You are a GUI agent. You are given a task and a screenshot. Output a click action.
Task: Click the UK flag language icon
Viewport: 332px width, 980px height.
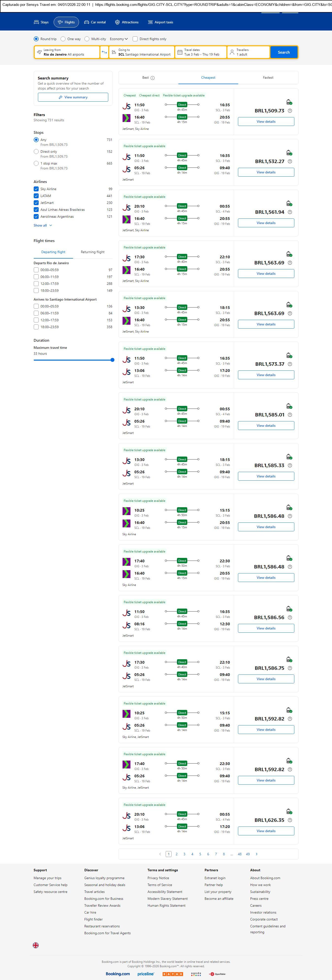tap(36, 945)
